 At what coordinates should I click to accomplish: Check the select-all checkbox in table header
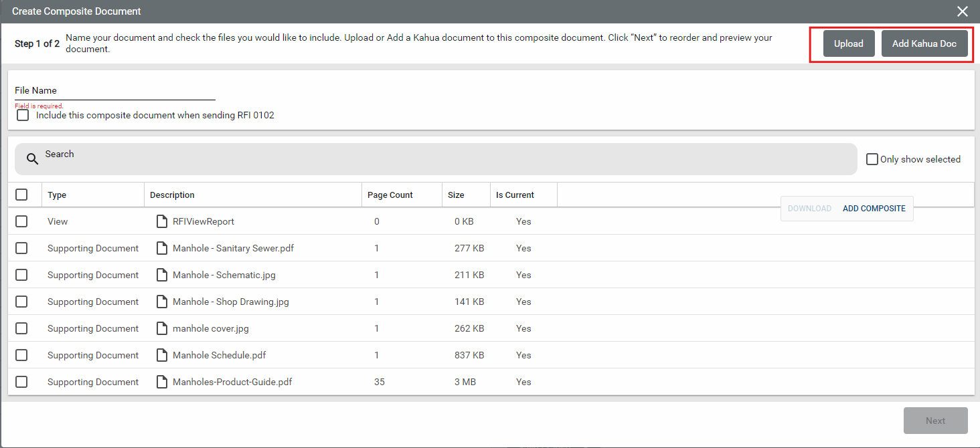tap(21, 195)
